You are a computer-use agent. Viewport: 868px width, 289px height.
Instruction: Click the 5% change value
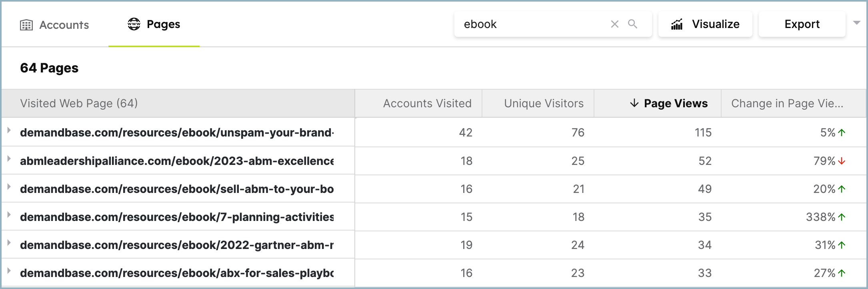[x=828, y=132]
